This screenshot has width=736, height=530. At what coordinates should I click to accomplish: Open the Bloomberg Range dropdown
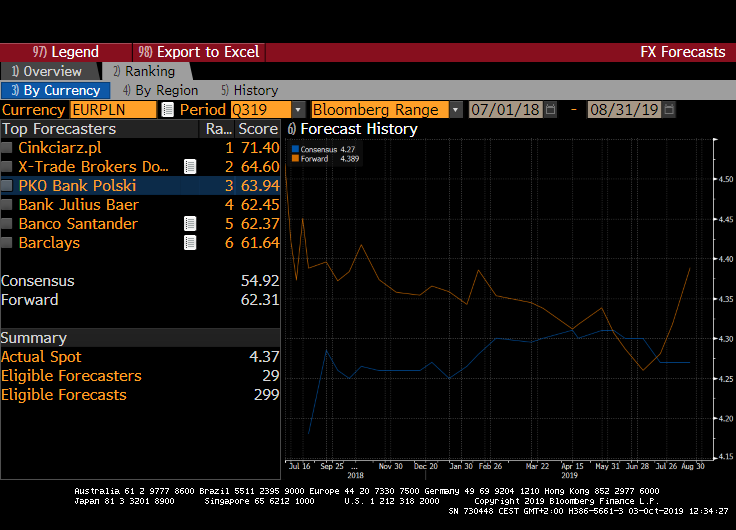click(x=456, y=110)
